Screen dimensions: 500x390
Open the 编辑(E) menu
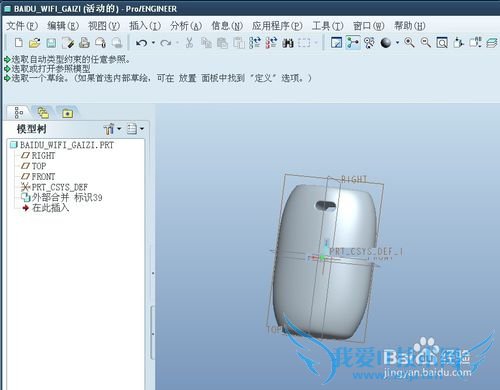pyautogui.click(x=63, y=26)
